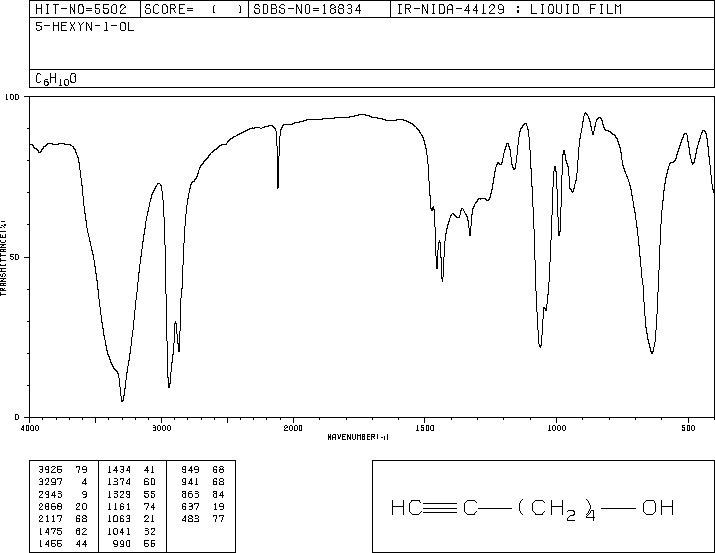This screenshot has width=715, height=553.
Task: Click peak table entry 2117
Action: point(50,519)
